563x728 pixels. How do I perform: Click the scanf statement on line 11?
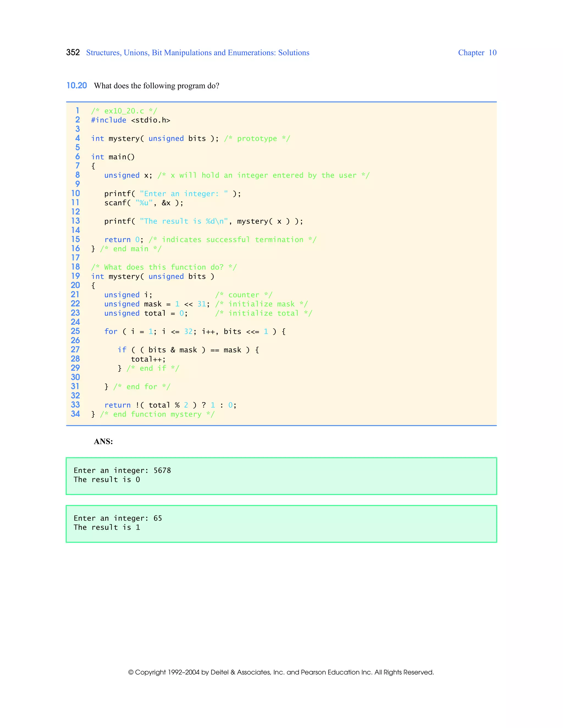point(143,203)
